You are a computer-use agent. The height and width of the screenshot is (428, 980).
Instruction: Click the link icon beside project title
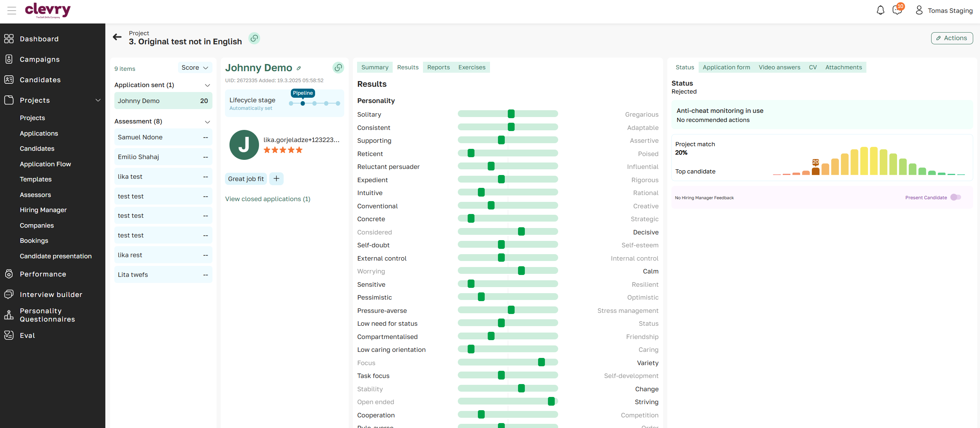(254, 38)
